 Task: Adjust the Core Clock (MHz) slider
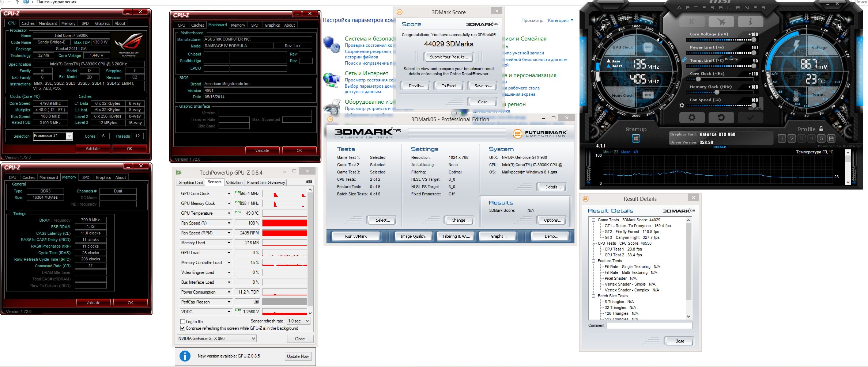click(x=721, y=79)
